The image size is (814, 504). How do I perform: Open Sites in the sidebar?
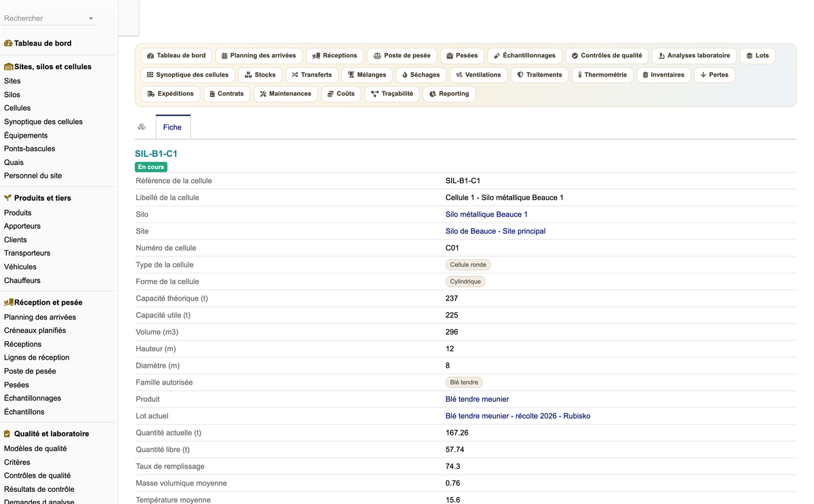point(12,81)
